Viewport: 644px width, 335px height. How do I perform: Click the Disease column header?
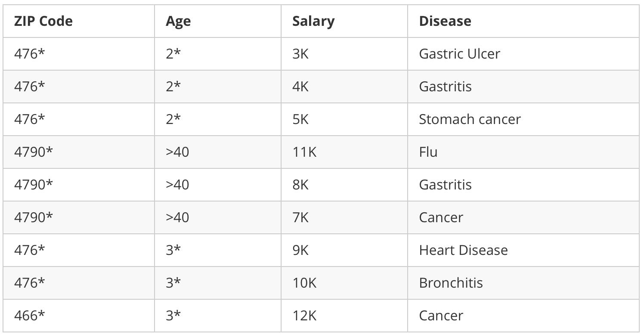(x=445, y=21)
